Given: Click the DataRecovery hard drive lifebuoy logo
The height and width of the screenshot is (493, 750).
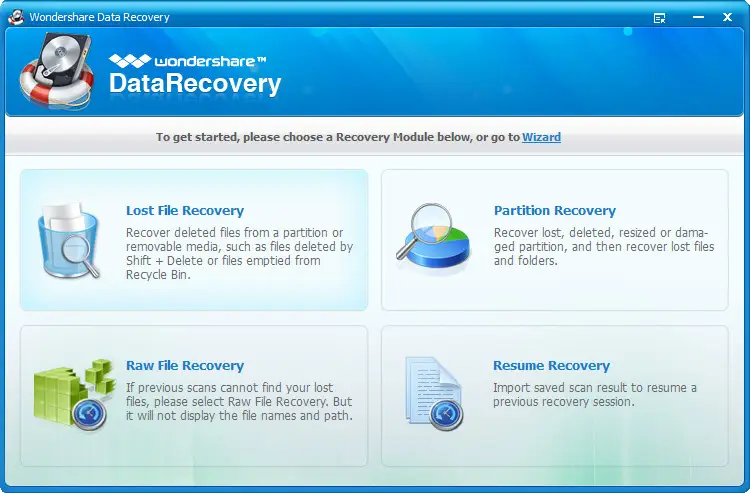Looking at the screenshot, I should coord(56,71).
